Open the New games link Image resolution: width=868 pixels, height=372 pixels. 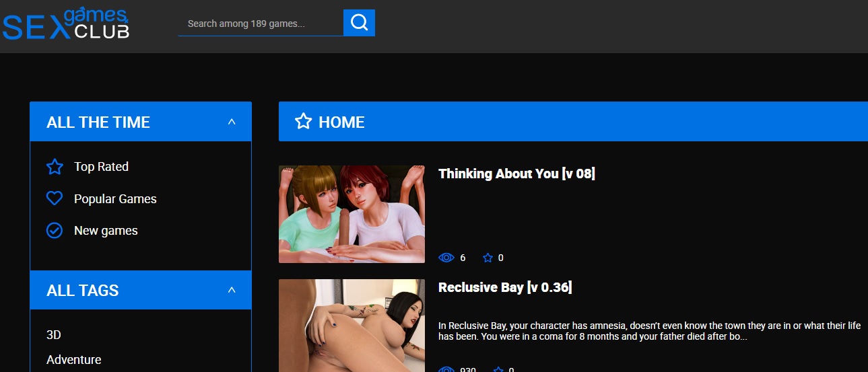pyautogui.click(x=106, y=231)
